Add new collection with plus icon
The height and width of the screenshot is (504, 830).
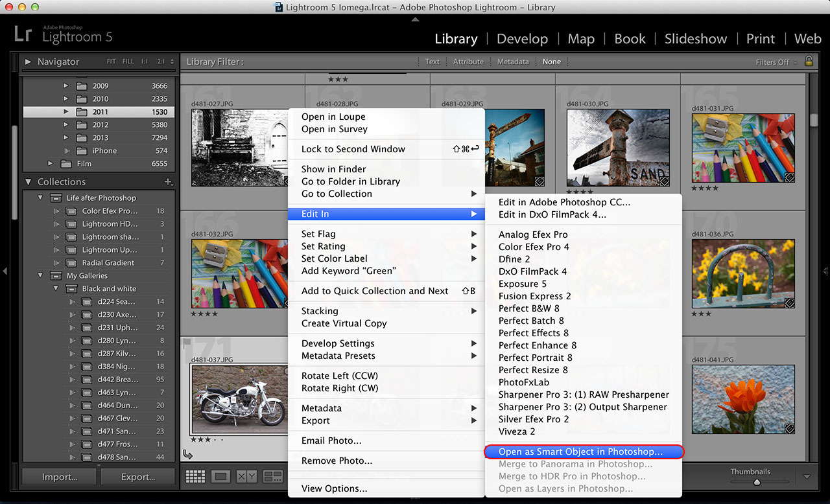pos(169,182)
